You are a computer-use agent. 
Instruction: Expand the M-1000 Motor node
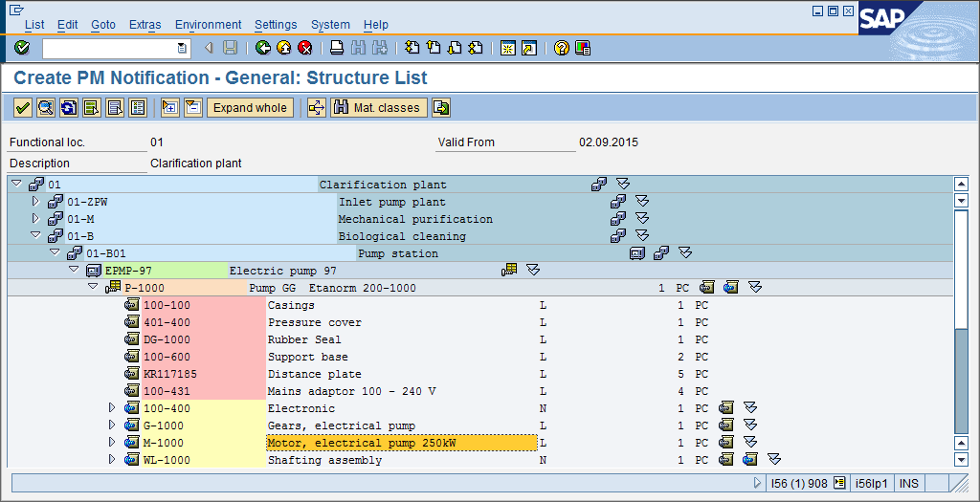point(113,442)
